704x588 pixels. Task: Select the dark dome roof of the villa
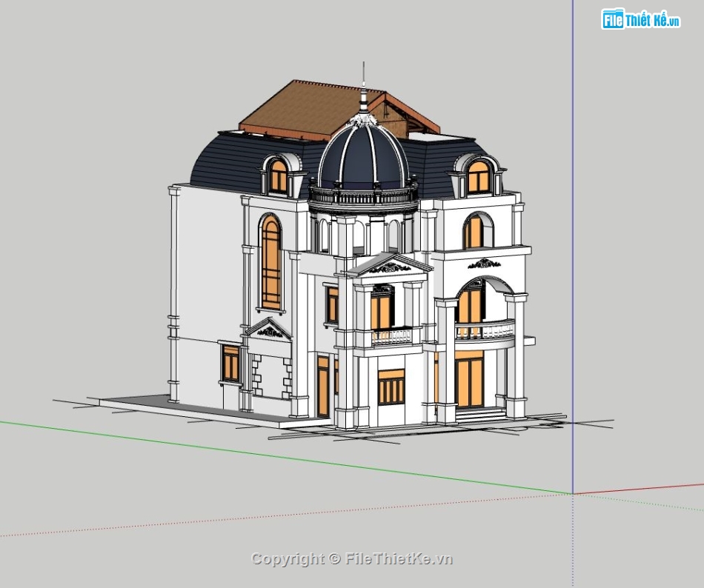pyautogui.click(x=363, y=156)
